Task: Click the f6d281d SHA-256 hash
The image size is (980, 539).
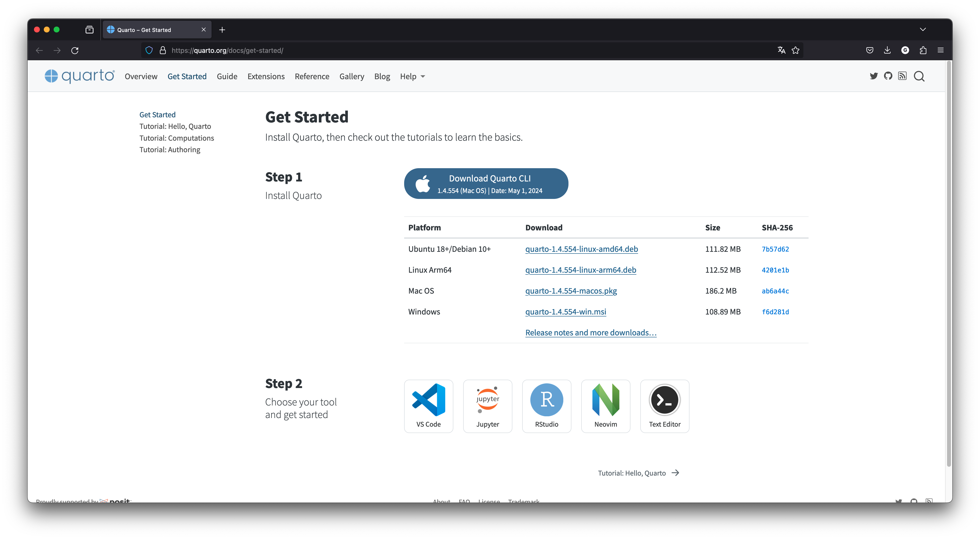Action: click(775, 312)
